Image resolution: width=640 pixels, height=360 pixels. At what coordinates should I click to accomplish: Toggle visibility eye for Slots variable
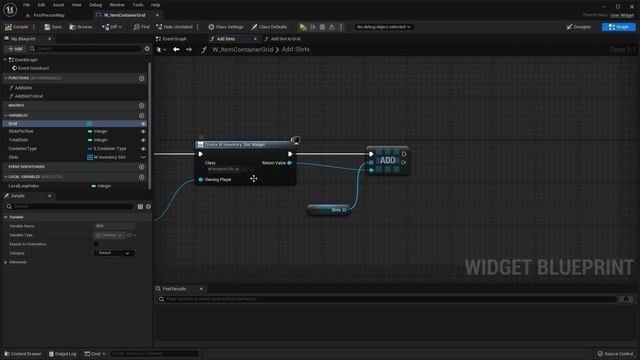(x=143, y=157)
